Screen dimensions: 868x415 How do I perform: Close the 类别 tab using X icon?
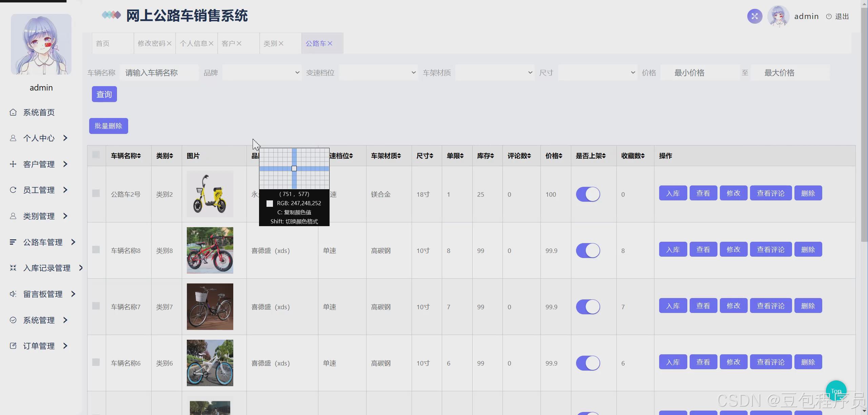pos(281,43)
